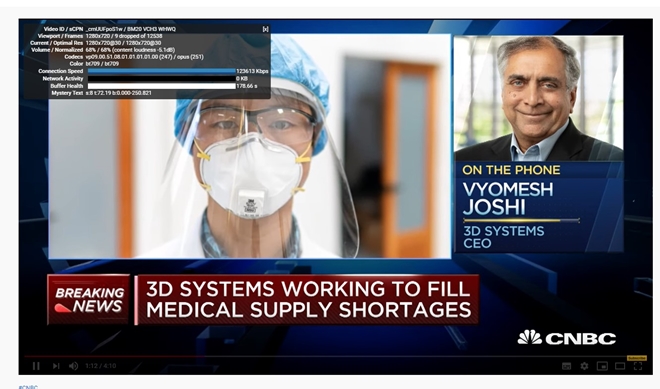Close the stats for nerds overlay
The width and height of the screenshot is (660, 389).
click(x=265, y=29)
